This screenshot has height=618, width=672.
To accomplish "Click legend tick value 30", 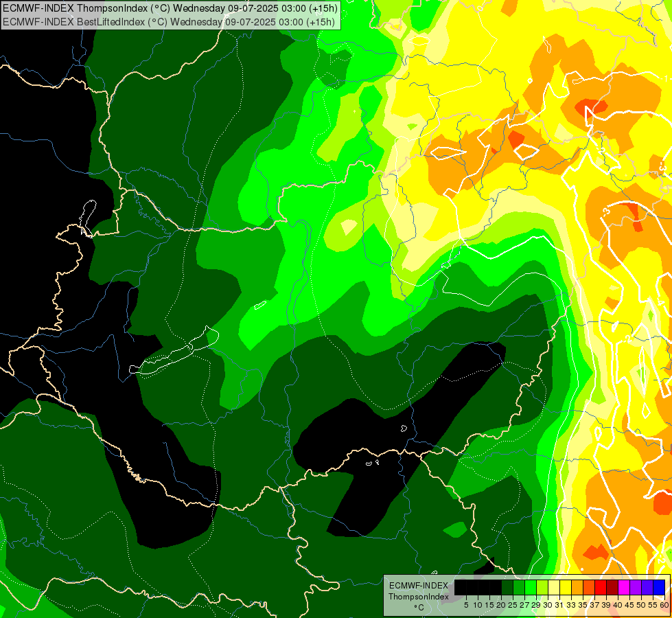I will [548, 605].
